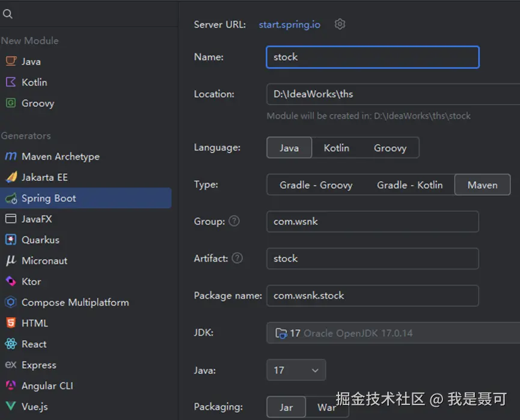Choose Gradle - Groovy build type
Image resolution: width=520 pixels, height=420 pixels.
(316, 185)
